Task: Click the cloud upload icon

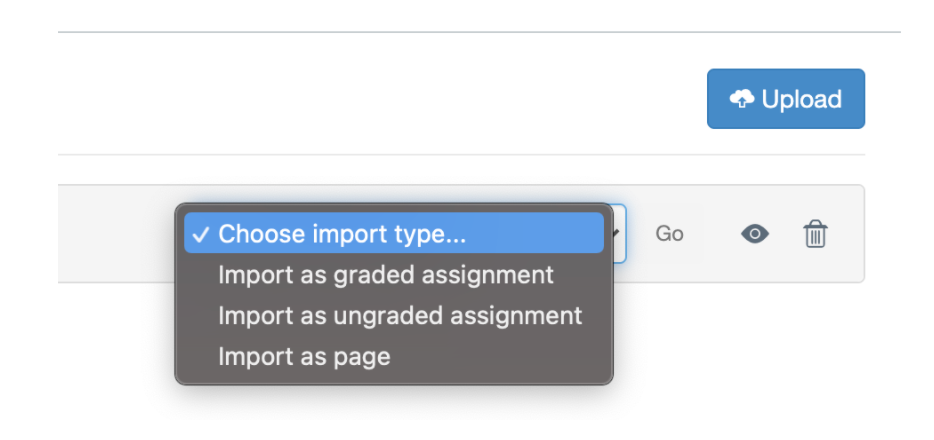Action: tap(742, 99)
